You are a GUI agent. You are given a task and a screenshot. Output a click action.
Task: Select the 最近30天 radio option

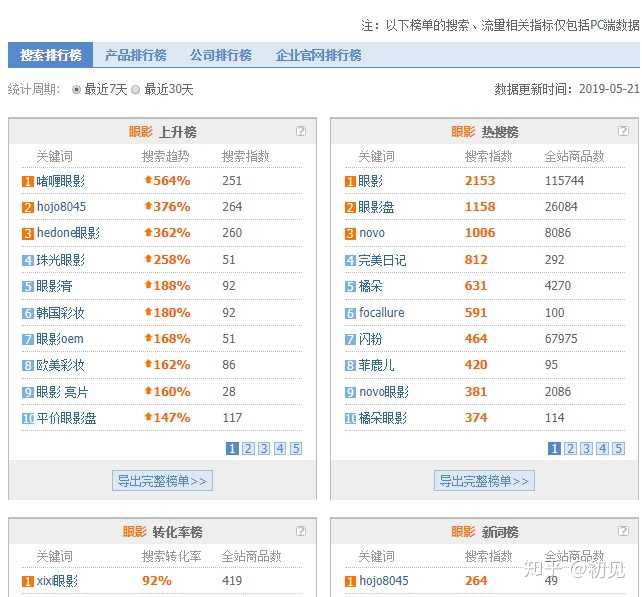(136, 89)
